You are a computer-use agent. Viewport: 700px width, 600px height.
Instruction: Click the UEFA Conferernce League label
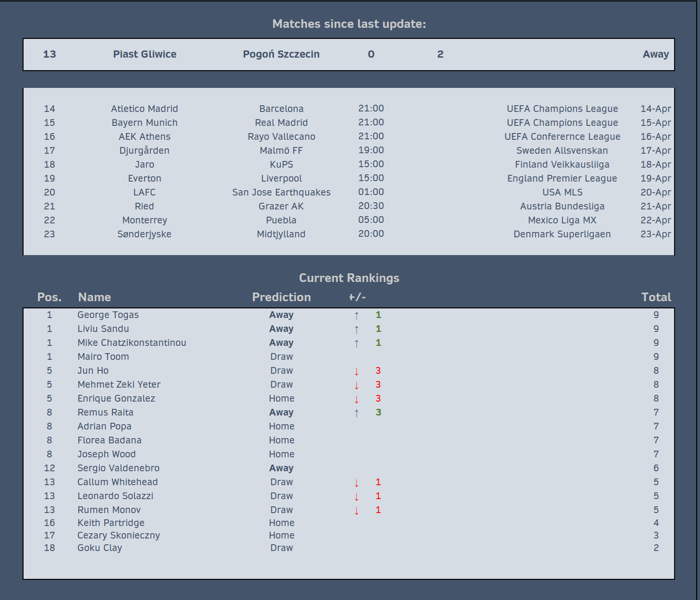point(562,136)
